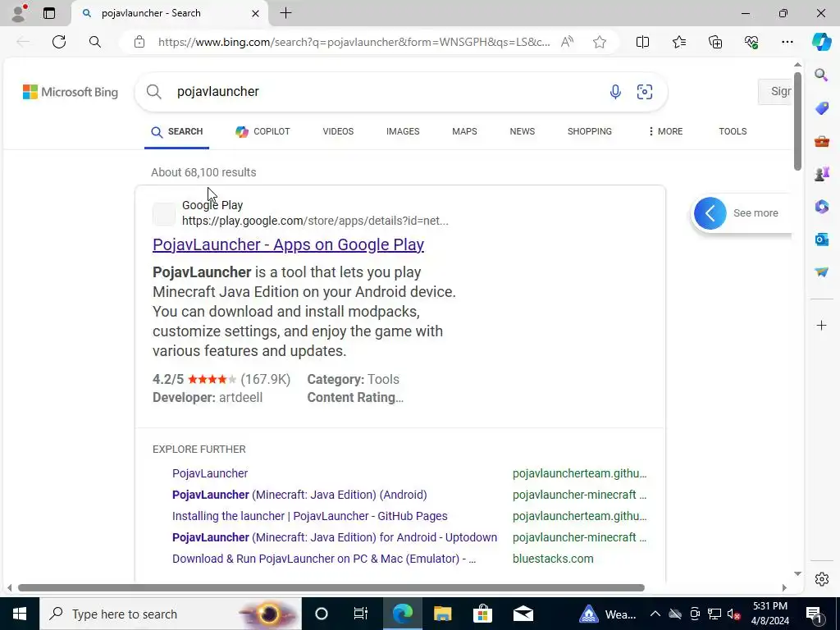This screenshot has height=630, width=840.
Task: Open a new tab with plus button
Action: [x=286, y=13]
